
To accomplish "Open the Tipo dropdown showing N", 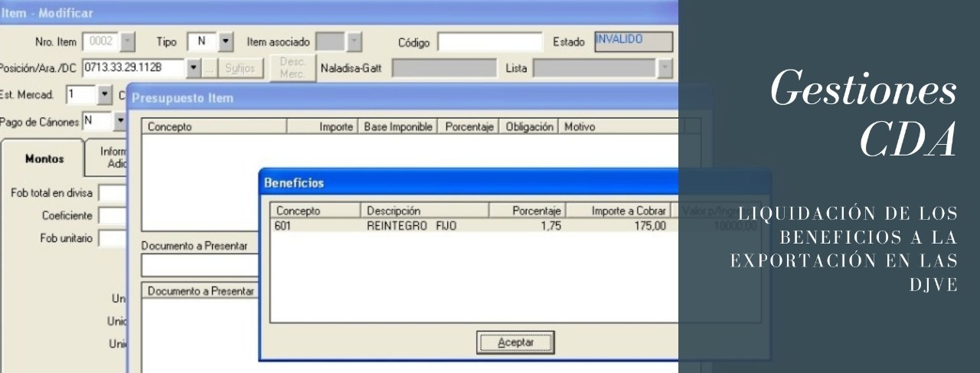I will pyautogui.click(x=226, y=41).
